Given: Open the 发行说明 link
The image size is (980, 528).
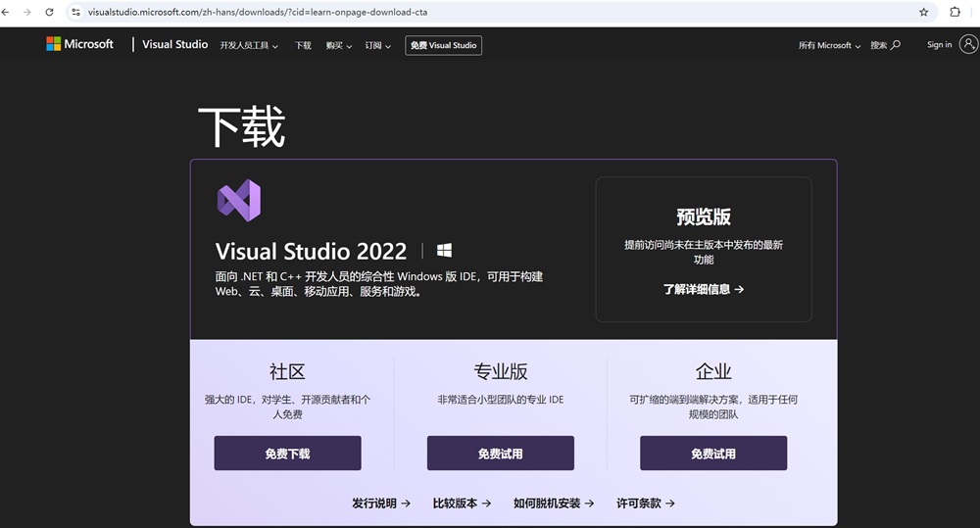Looking at the screenshot, I should pyautogui.click(x=381, y=503).
